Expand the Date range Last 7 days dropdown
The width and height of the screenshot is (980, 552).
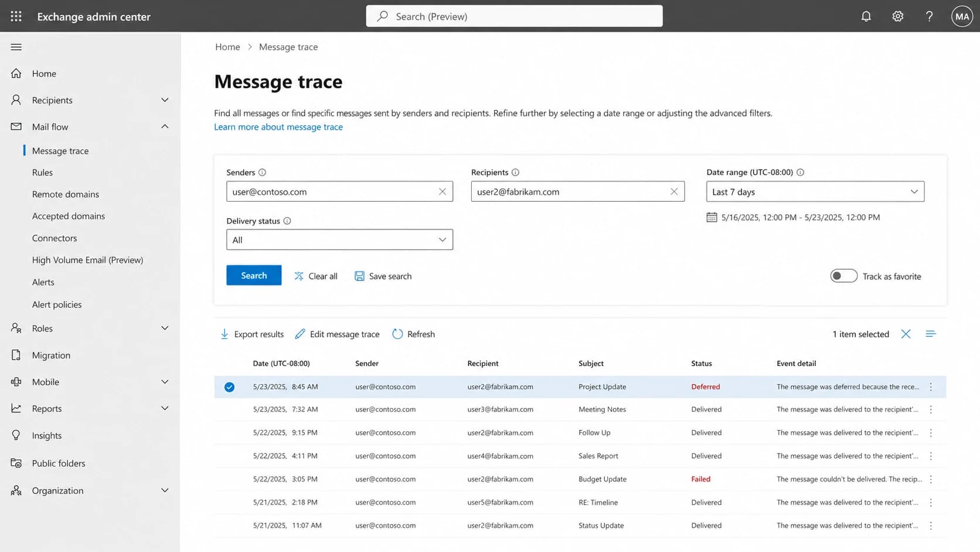(x=815, y=192)
